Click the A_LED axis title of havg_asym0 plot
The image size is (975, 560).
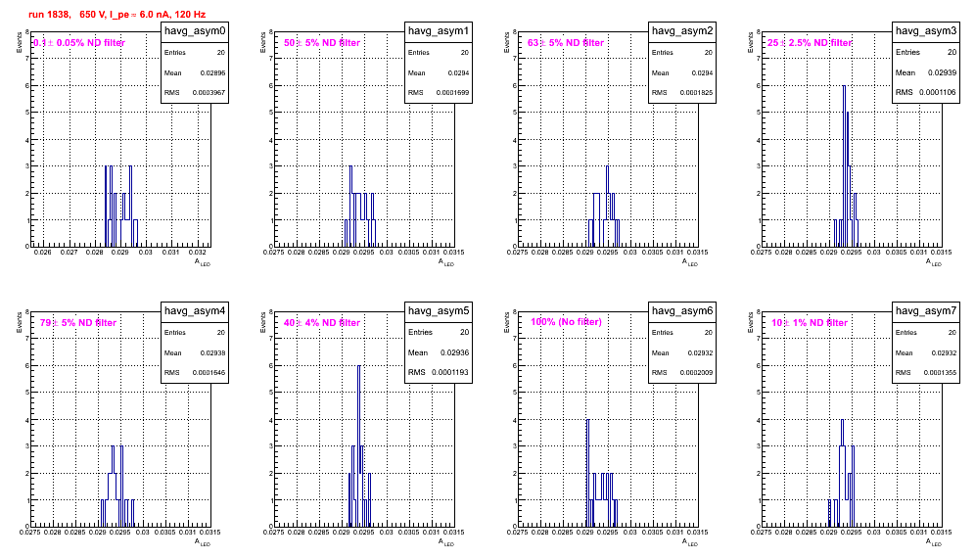point(203,262)
